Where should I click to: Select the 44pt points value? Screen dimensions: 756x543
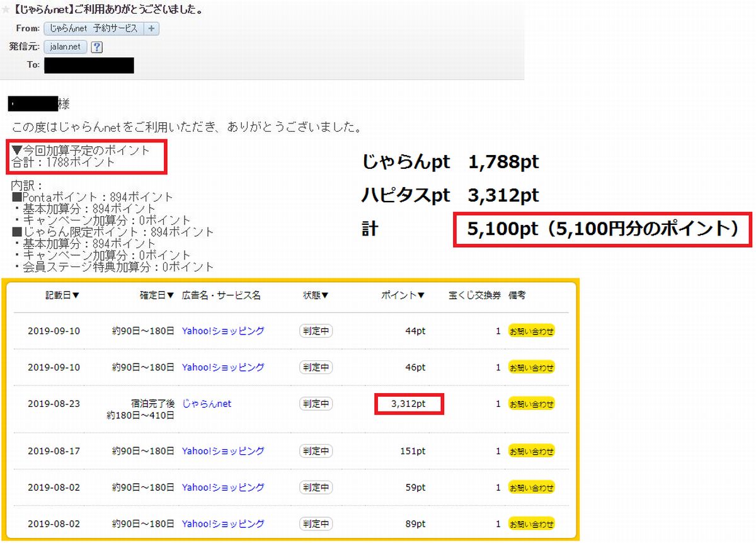point(416,331)
